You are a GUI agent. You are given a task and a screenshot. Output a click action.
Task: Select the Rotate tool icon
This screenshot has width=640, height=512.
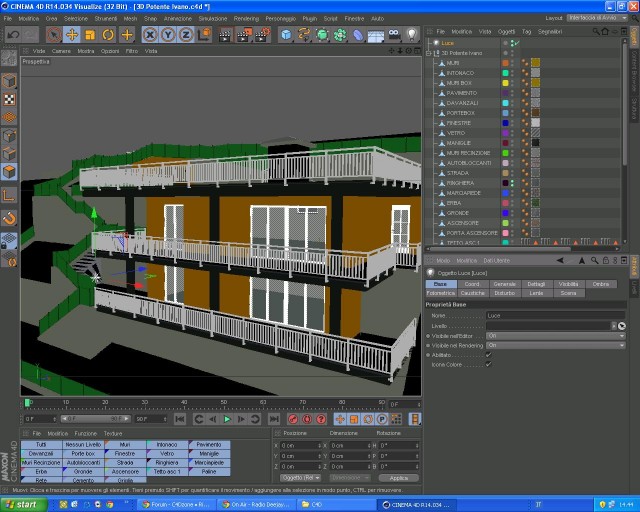point(108,35)
